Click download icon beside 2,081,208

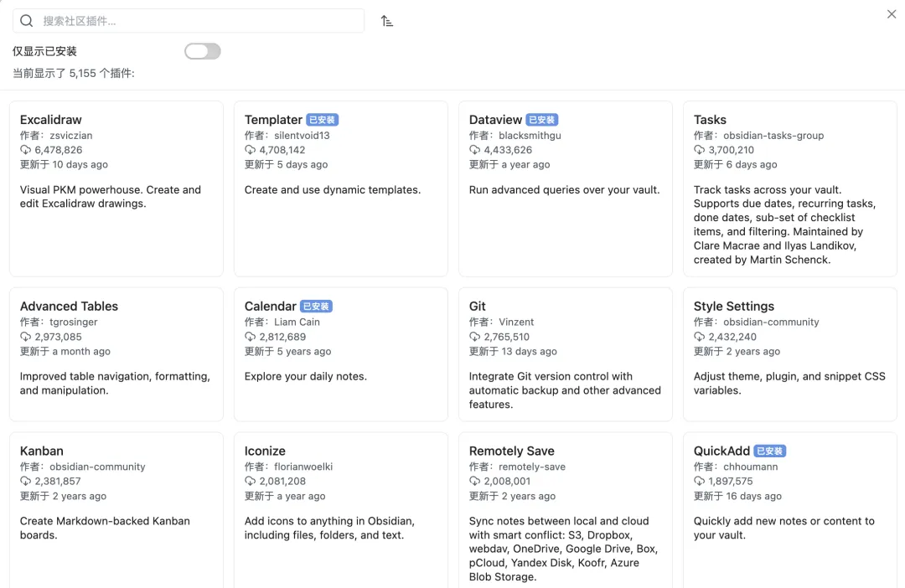250,482
